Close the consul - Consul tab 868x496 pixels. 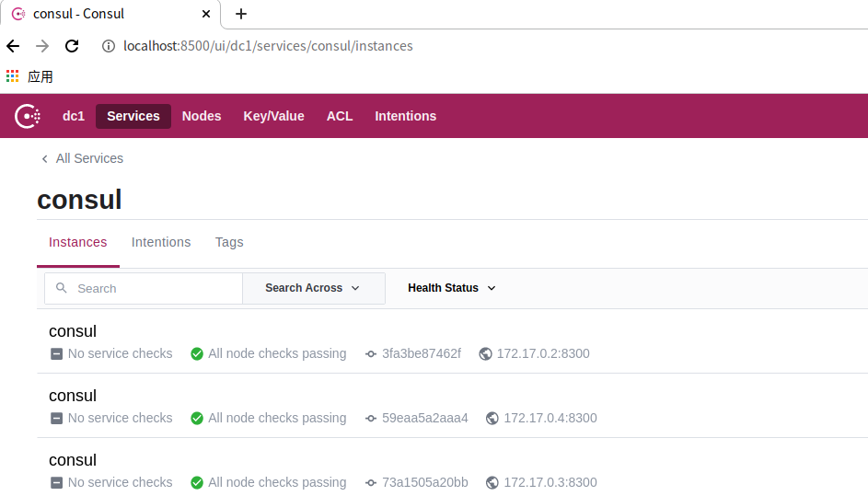tap(206, 14)
